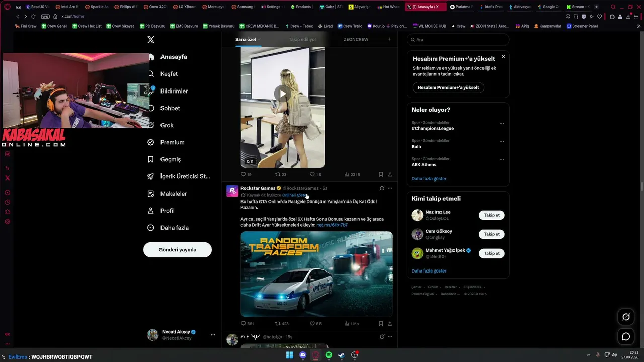
Task: Open Keşfet search page in sidebar
Action: coord(169,74)
